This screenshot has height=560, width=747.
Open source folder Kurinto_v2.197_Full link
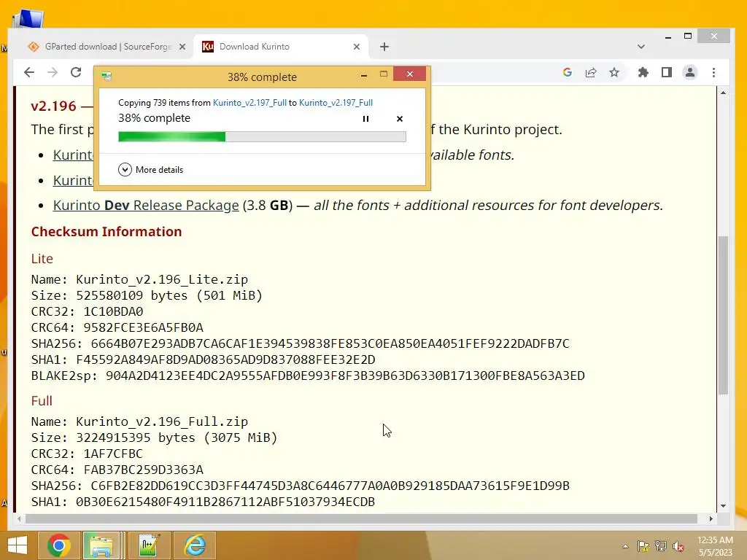click(249, 103)
